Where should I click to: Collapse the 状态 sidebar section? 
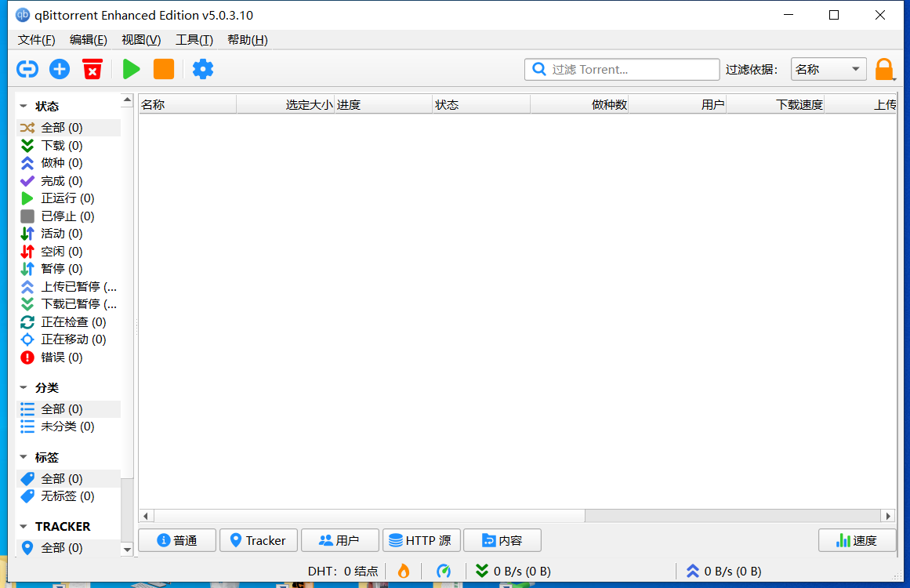24,106
